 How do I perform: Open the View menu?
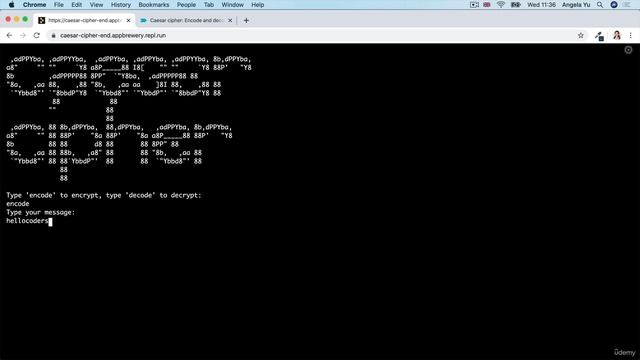96,5
